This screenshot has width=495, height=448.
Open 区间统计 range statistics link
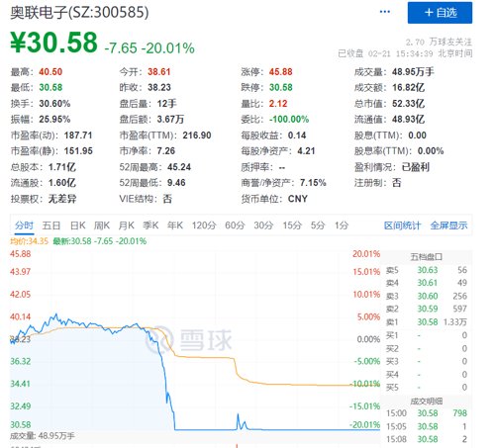(x=402, y=225)
